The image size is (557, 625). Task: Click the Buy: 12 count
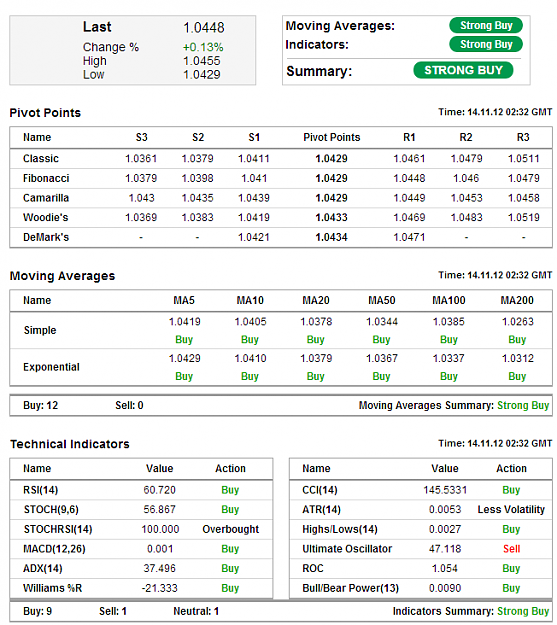point(41,406)
